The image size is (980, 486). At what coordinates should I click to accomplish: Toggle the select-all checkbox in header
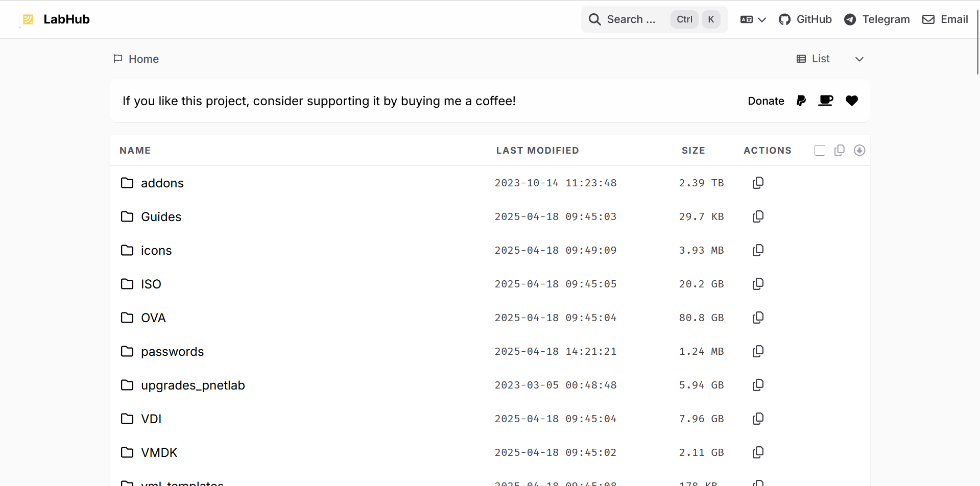pyautogui.click(x=820, y=150)
